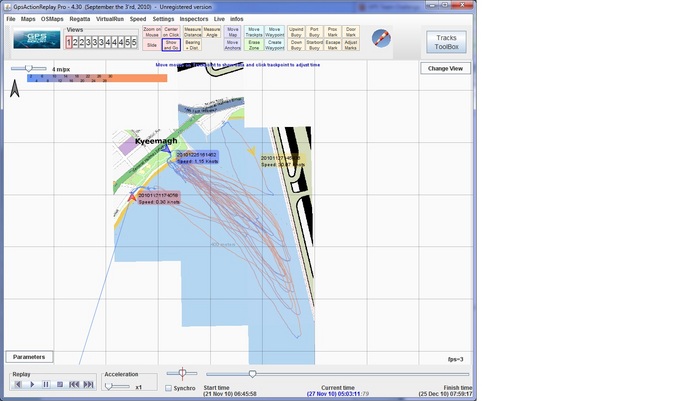Screen dimensions: 700x401
Task: Open the Tracks ToolBox
Action: (x=446, y=42)
